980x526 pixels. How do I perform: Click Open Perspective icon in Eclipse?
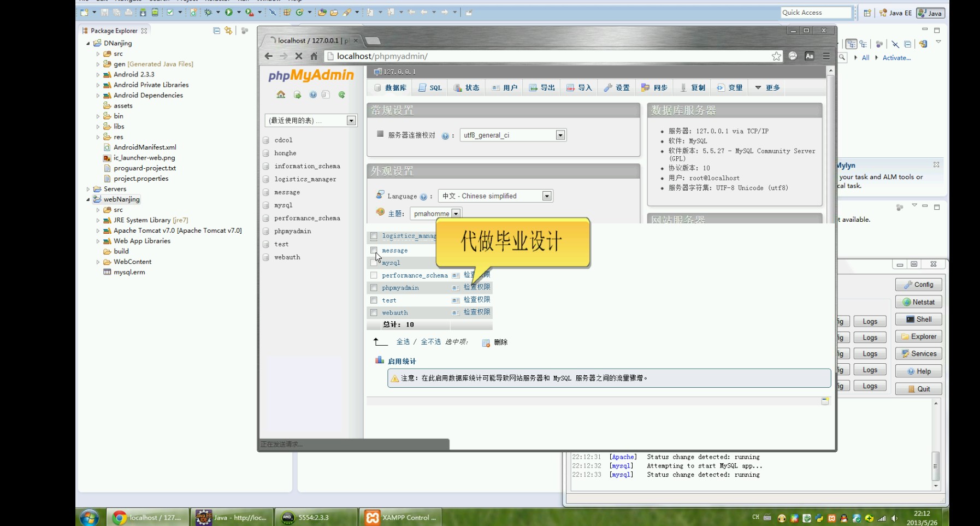[x=867, y=13]
